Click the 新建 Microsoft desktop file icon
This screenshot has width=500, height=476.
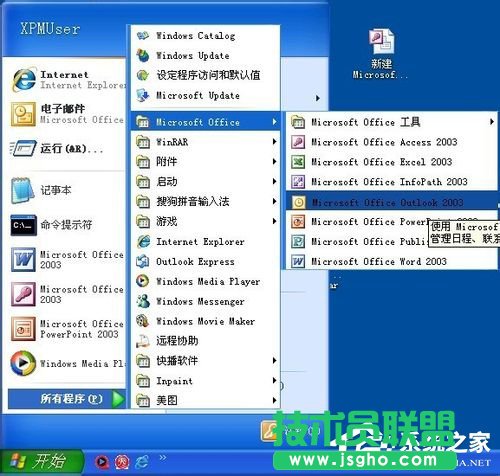pos(381,42)
